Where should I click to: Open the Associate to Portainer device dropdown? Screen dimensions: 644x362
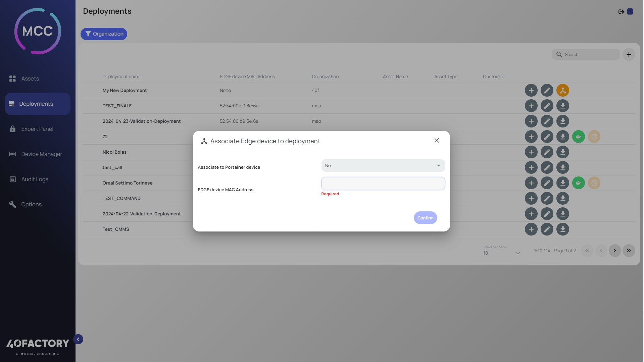pos(383,166)
